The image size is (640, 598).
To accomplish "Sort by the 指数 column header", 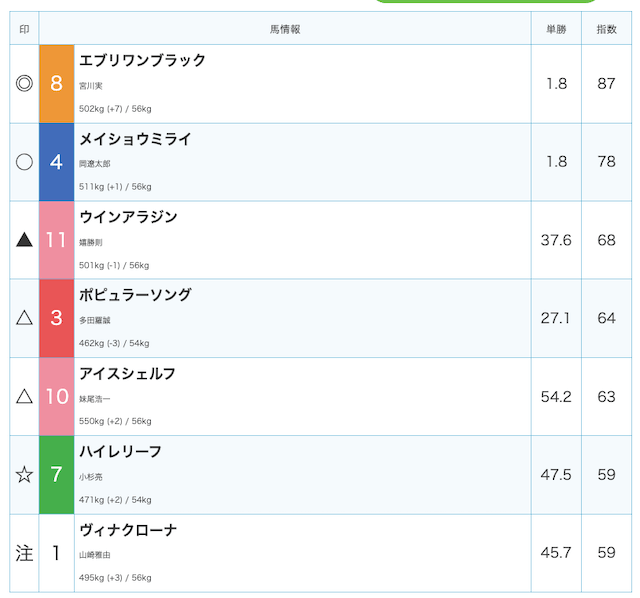I will 607,29.
